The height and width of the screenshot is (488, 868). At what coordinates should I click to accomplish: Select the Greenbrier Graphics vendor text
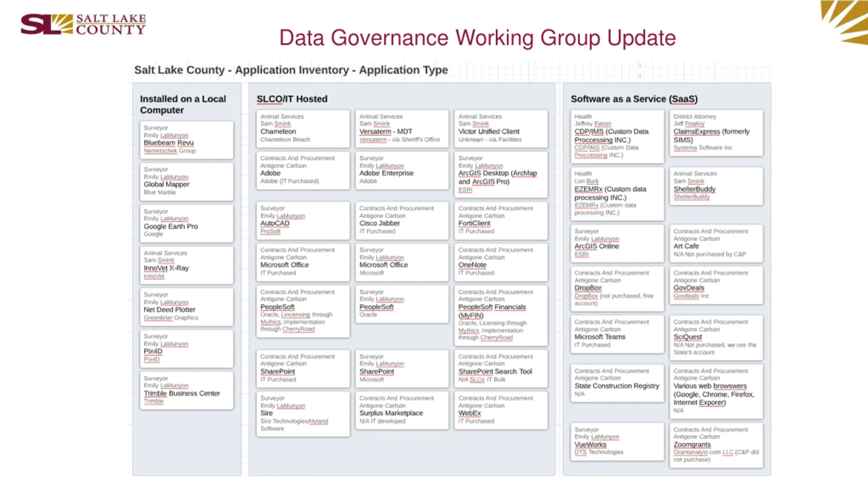click(x=171, y=318)
